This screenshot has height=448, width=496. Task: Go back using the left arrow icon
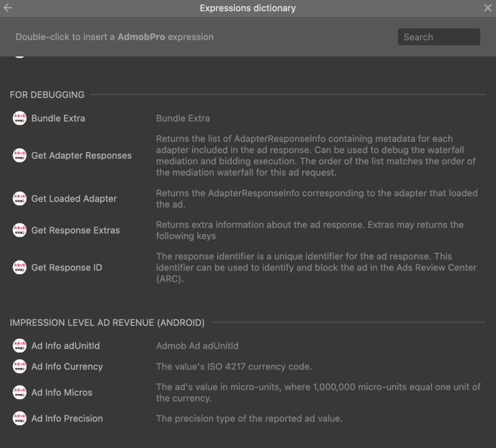coord(8,8)
